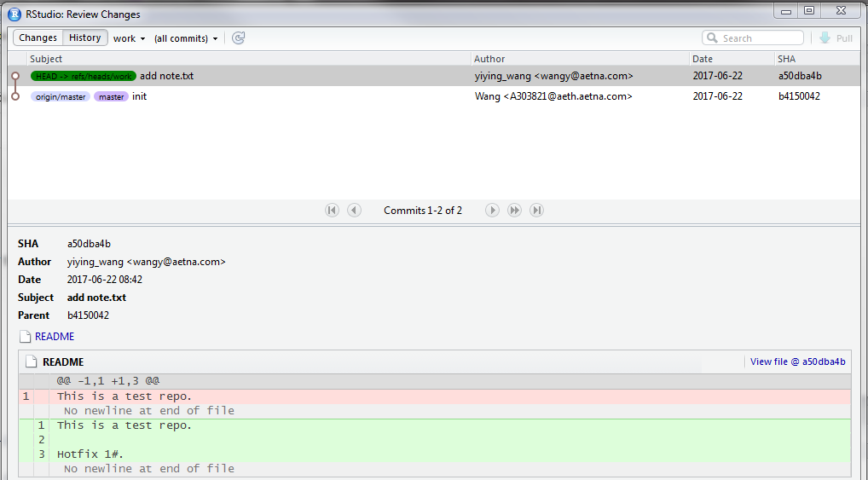Click the Subject column header
This screenshot has width=868, height=480.
pyautogui.click(x=46, y=59)
